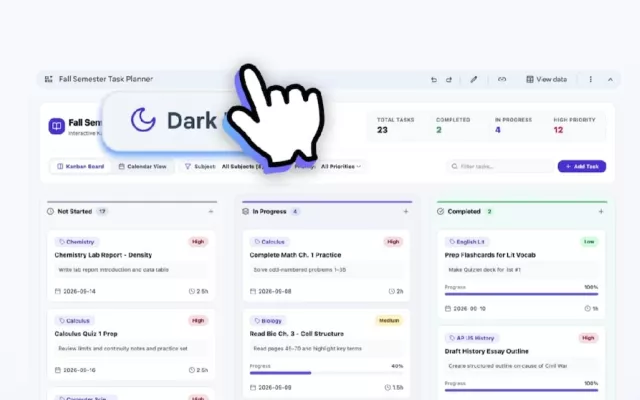The height and width of the screenshot is (400, 640).
Task: Click the In Progress stat showing 4
Action: click(x=513, y=126)
